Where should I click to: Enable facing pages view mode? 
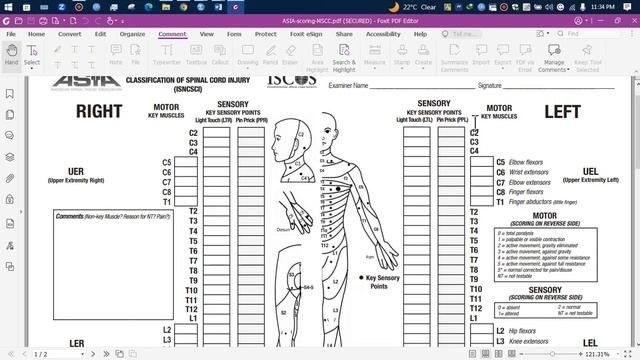(x=498, y=354)
